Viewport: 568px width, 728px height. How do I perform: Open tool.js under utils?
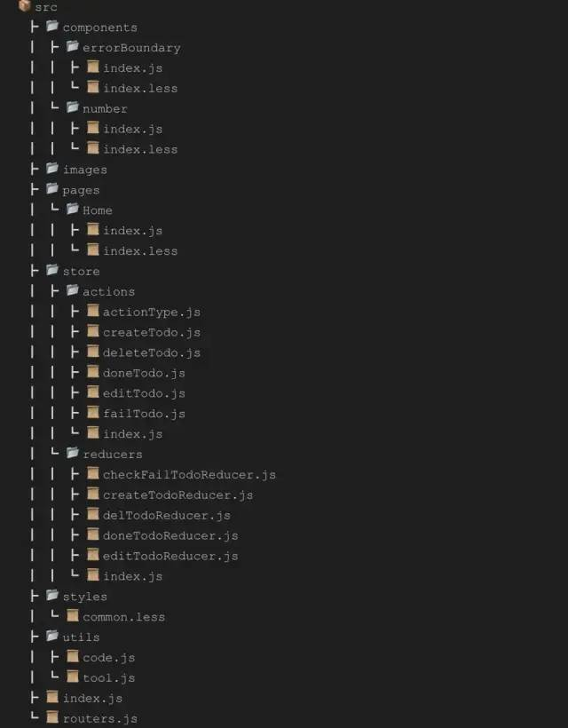109,678
